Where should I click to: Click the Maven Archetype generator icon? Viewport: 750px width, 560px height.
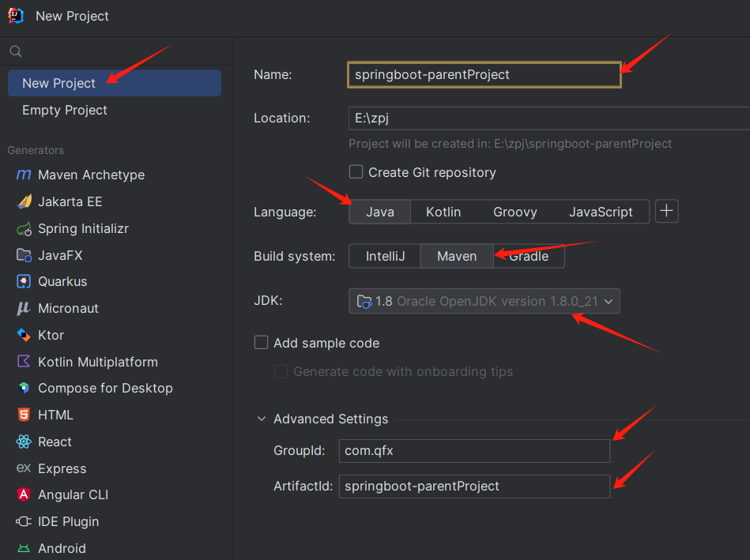24,175
